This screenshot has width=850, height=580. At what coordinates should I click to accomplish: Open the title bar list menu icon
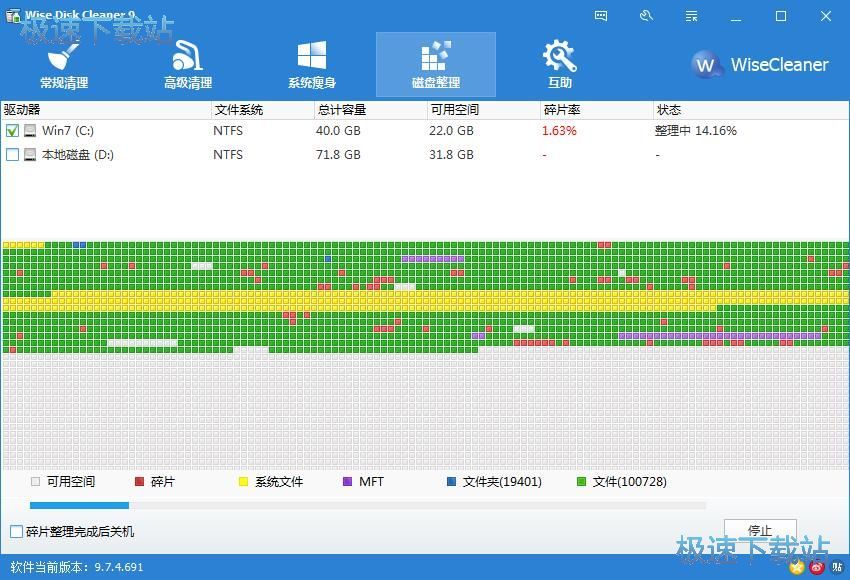coord(691,16)
